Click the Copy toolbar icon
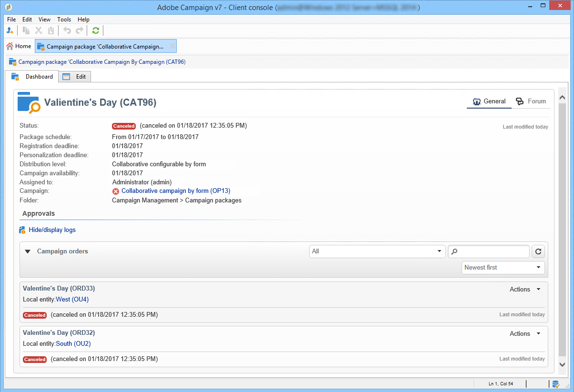Image resolution: width=574 pixels, height=392 pixels. (26, 30)
